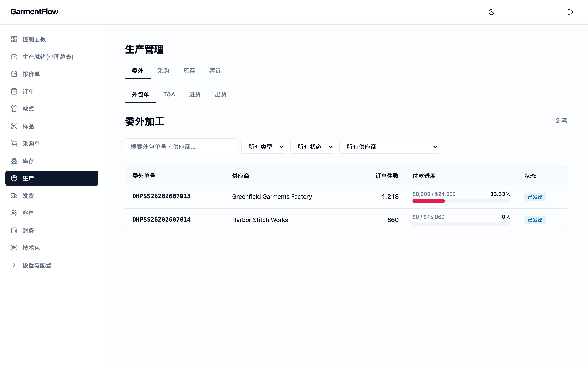Open the 所有类型 dropdown
Viewport: 588px width, 368px height.
coord(263,147)
